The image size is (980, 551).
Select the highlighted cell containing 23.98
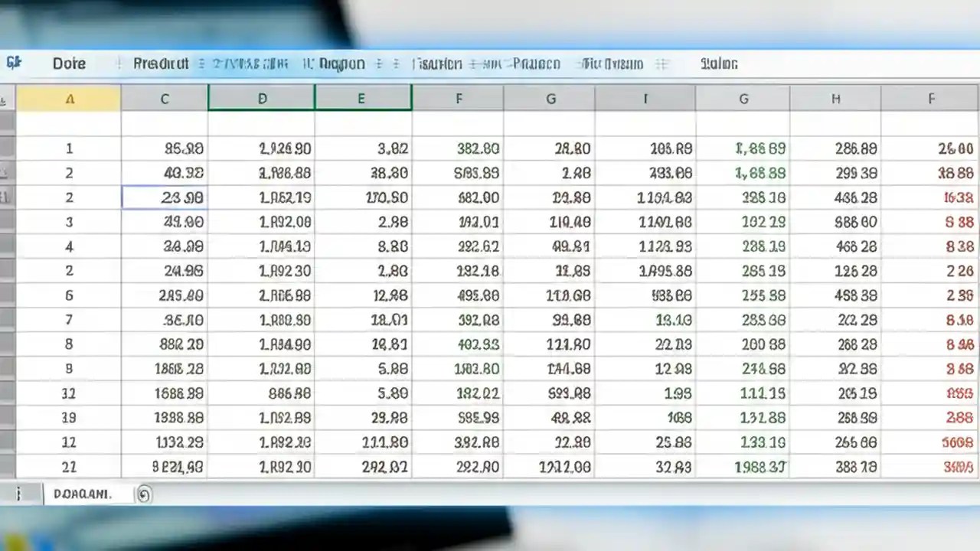[x=164, y=197]
